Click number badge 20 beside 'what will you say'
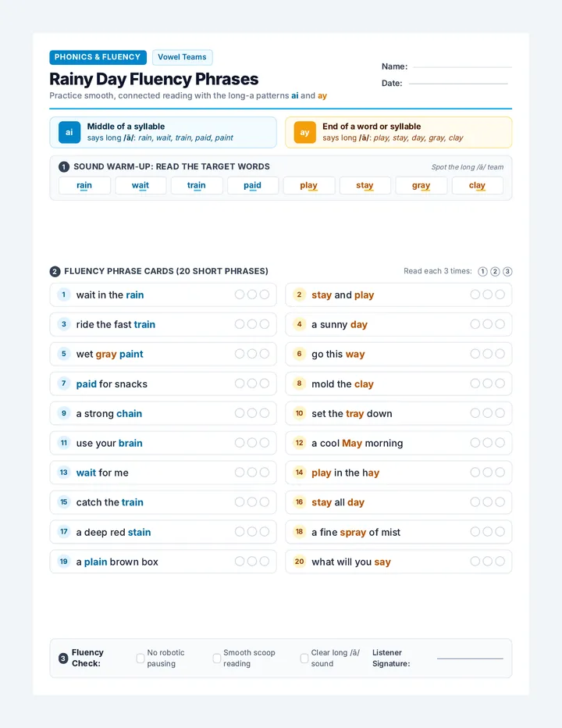 (x=299, y=562)
